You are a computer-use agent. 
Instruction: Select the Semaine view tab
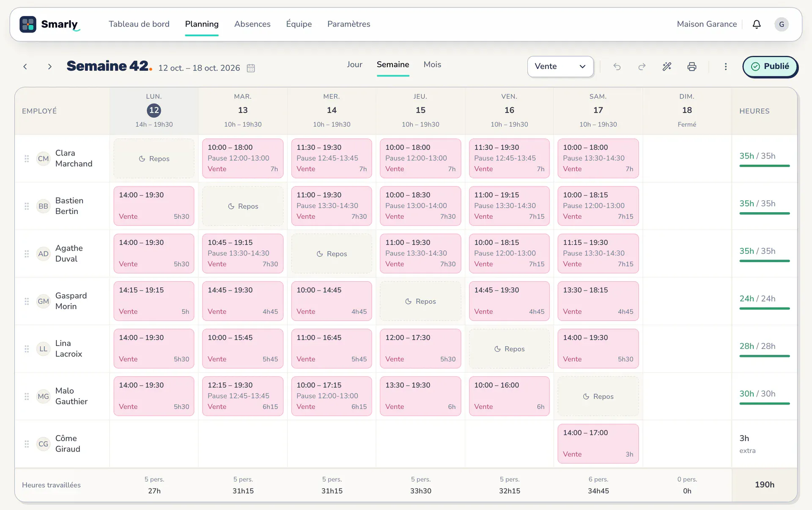(x=393, y=64)
